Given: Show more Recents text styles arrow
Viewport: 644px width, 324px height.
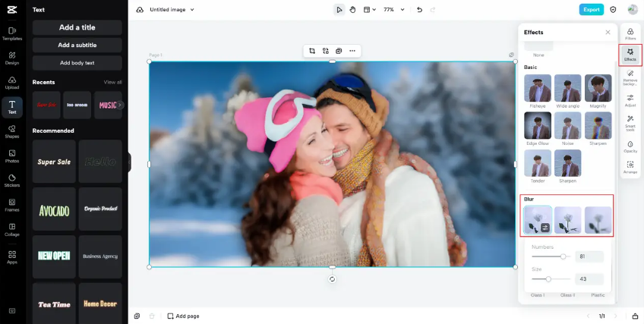Looking at the screenshot, I should [120, 105].
